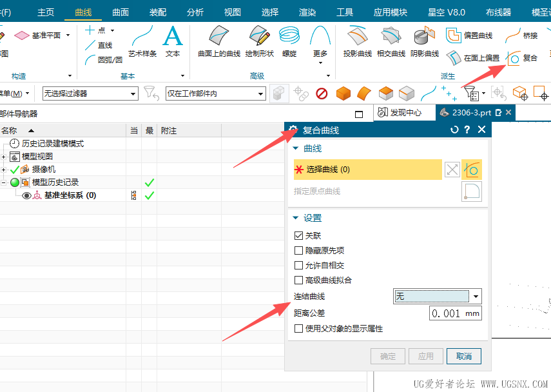Screen dimensions: 551x392
Task: Open the 无选择过滤器 dropdown
Action: [90, 93]
